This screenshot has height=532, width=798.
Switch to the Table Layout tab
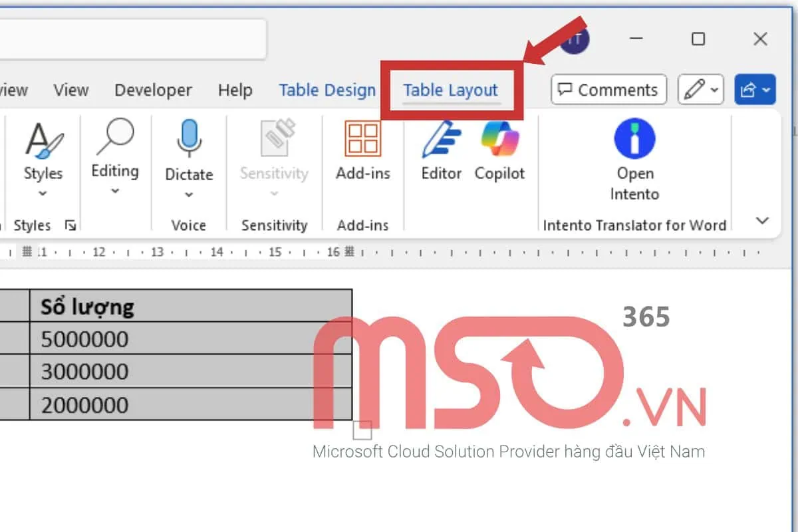coord(450,90)
